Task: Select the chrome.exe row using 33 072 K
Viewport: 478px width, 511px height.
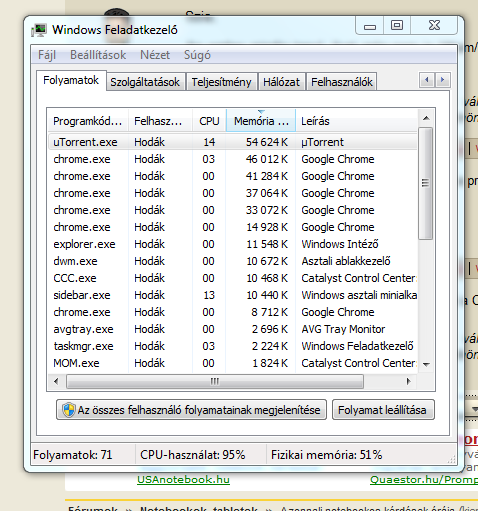Action: (x=232, y=210)
